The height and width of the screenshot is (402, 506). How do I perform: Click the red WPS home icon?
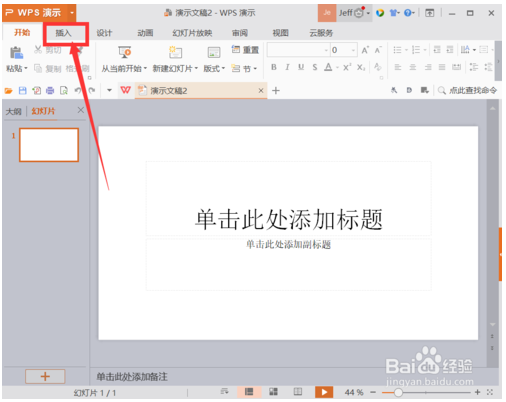[x=125, y=90]
